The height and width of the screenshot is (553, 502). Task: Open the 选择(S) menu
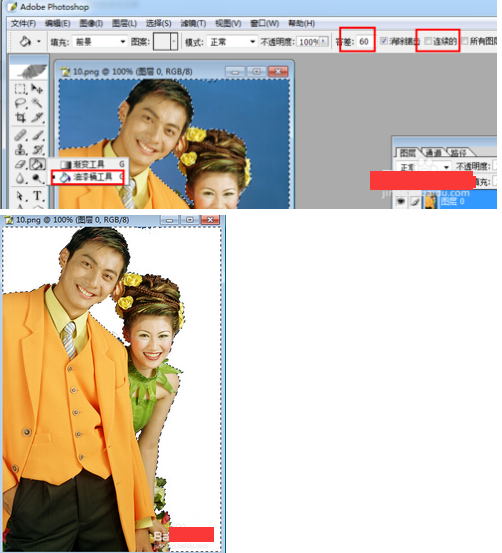[x=159, y=24]
